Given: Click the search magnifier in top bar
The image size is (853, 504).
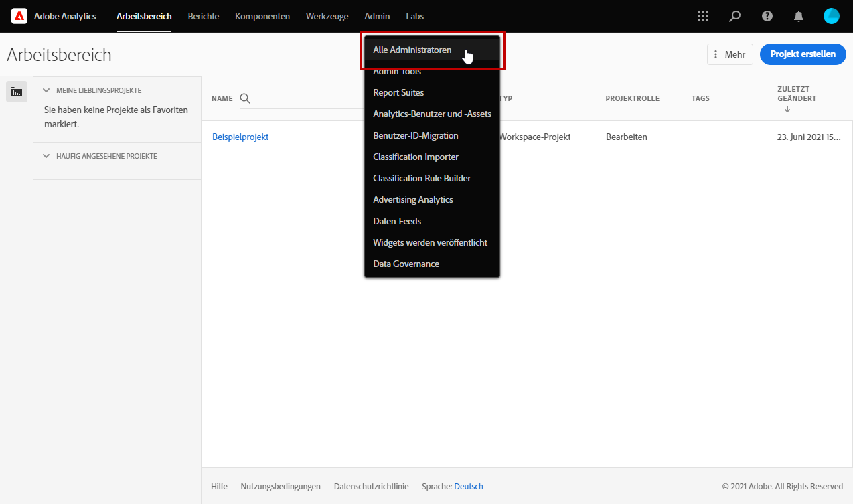Looking at the screenshot, I should point(735,16).
